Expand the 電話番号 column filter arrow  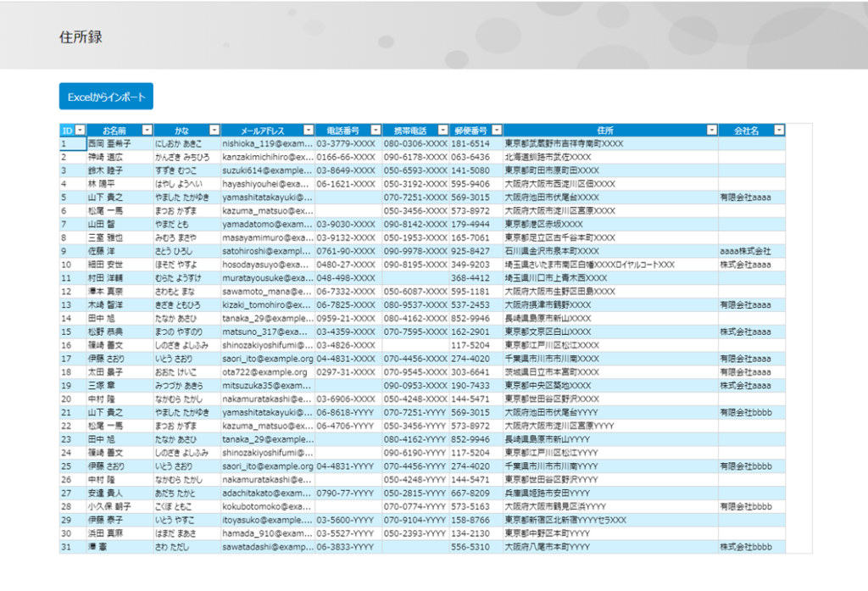click(375, 131)
